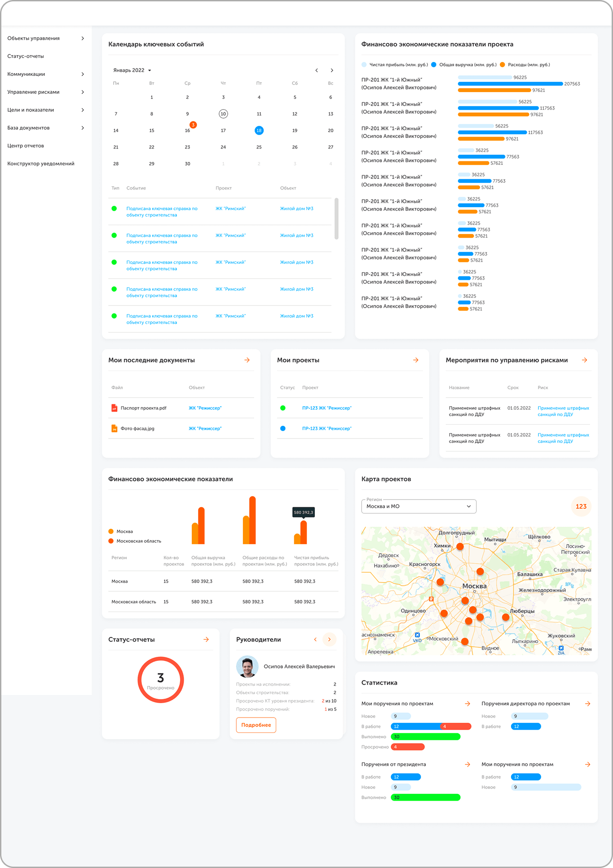Open Конструктор уведомлений in the sidebar
Screen dimensions: 613x868
pyautogui.click(x=41, y=164)
